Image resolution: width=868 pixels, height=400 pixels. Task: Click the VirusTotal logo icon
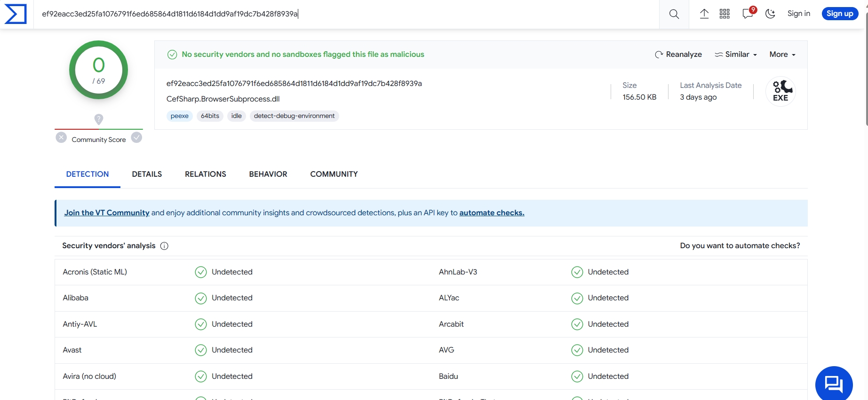click(16, 14)
